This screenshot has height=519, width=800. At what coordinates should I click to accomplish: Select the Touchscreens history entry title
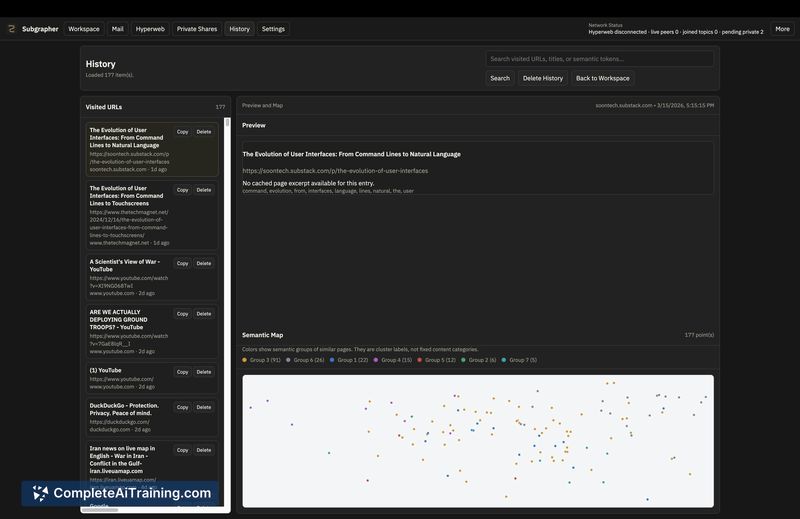coord(127,195)
